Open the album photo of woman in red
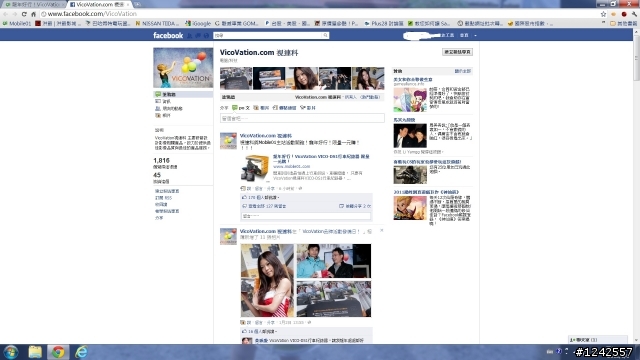The width and height of the screenshot is (640, 360). 267,280
